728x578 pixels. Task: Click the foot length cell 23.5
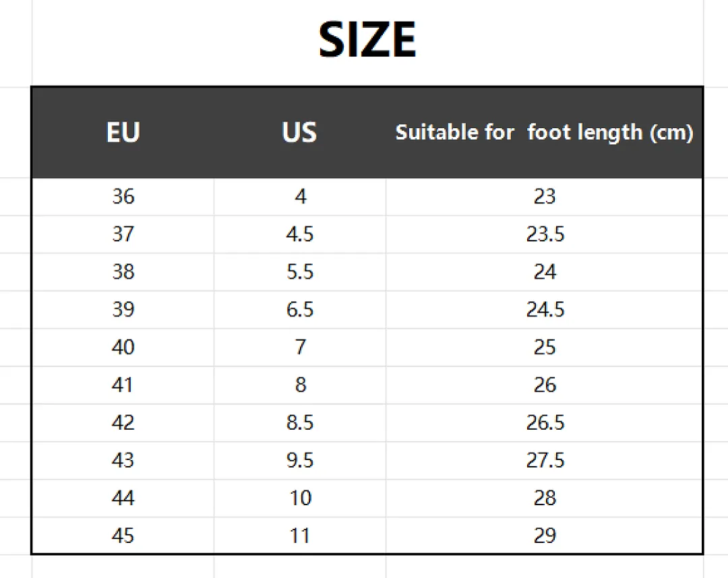[x=545, y=234]
